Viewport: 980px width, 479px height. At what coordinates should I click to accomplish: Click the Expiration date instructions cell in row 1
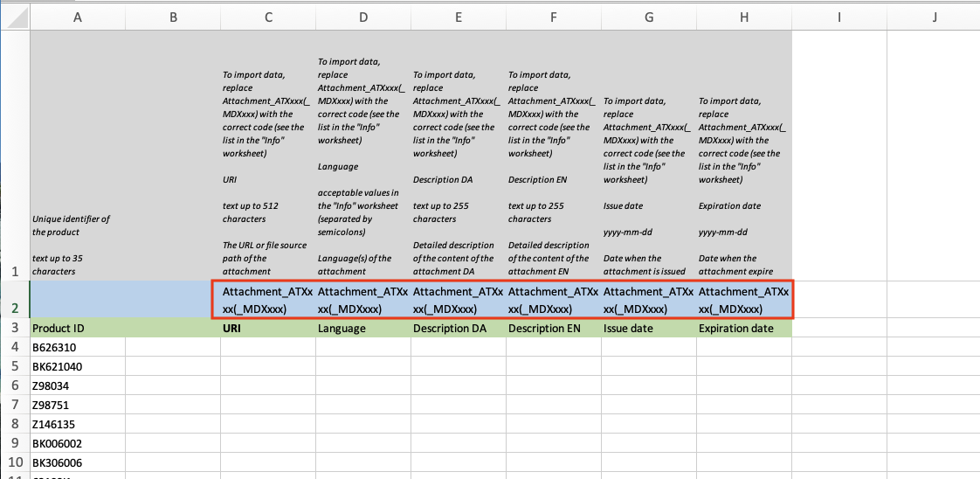click(744, 155)
